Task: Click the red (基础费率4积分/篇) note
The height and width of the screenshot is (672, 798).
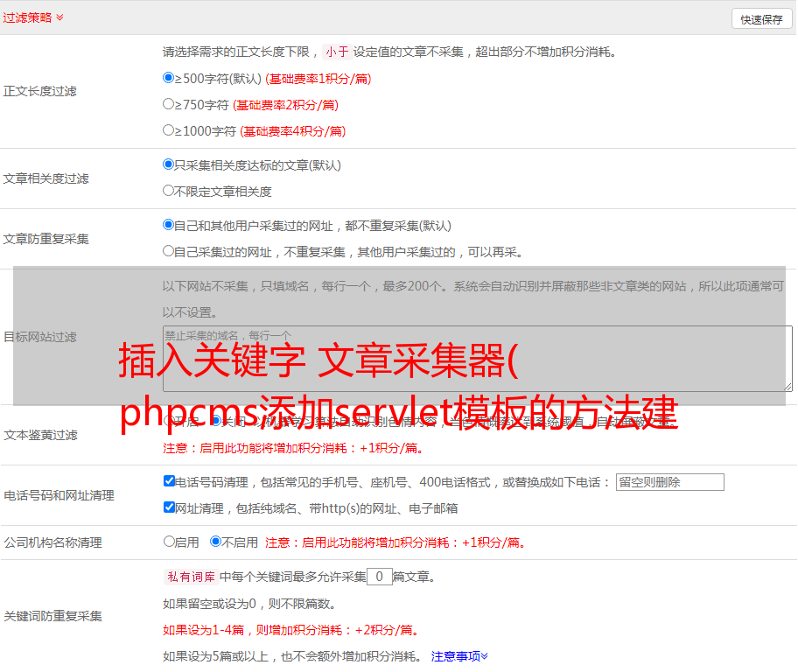Action: click(293, 131)
